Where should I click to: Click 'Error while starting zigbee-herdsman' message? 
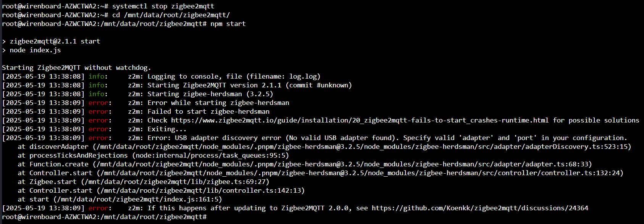click(218, 103)
